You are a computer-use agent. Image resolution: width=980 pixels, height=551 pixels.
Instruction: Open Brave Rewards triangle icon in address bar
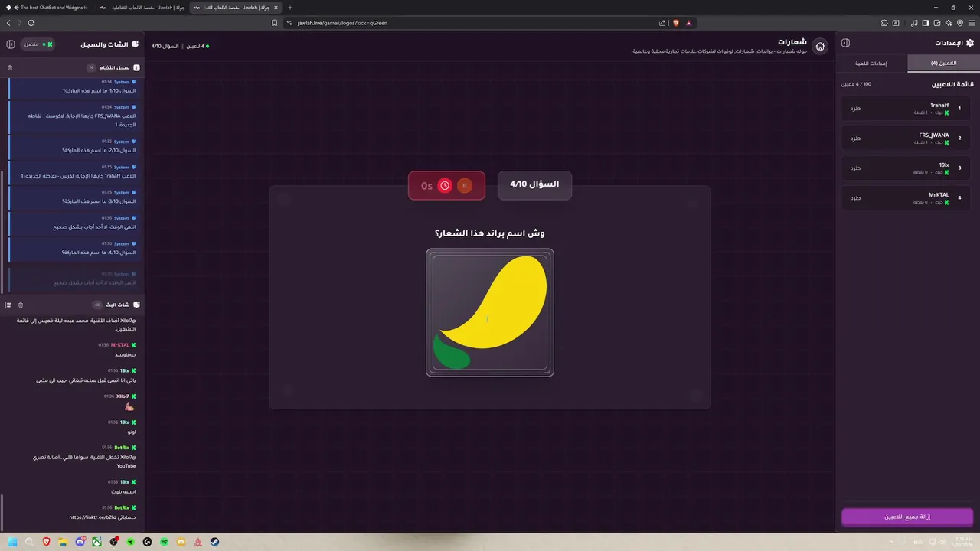pos(688,23)
